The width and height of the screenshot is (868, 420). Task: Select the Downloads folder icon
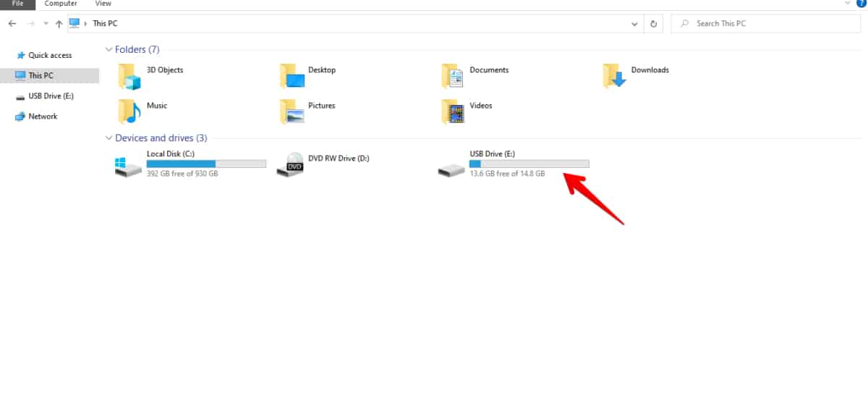[x=614, y=75]
